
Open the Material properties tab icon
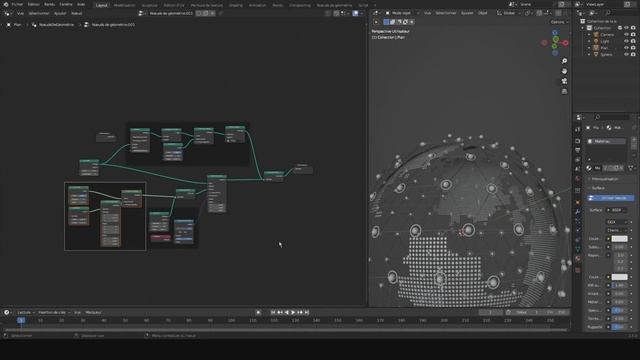pos(578,259)
